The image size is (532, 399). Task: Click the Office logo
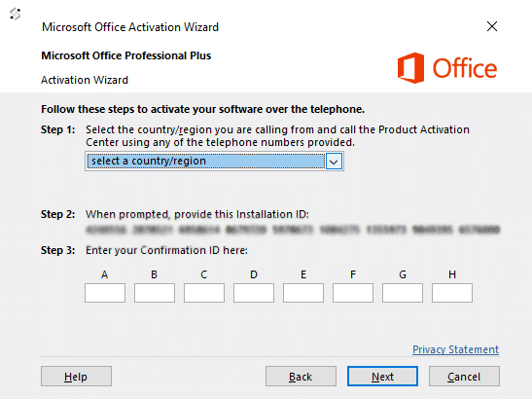pos(447,68)
